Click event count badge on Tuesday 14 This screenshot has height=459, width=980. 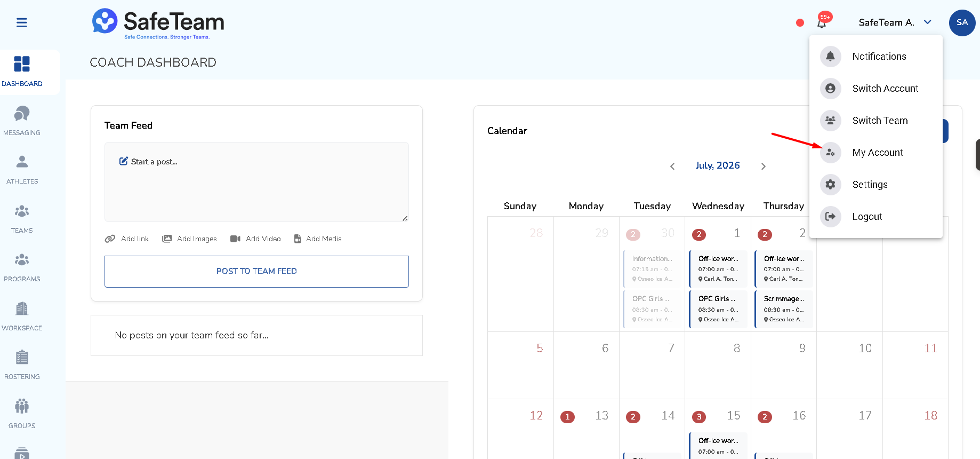633,417
